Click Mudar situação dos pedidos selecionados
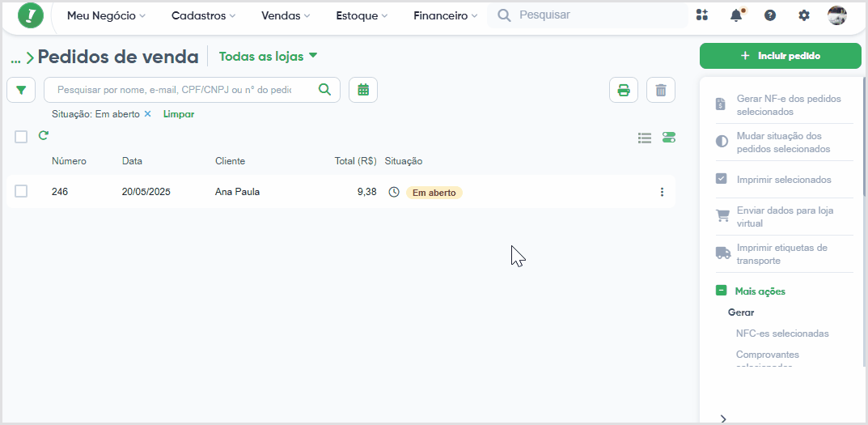This screenshot has height=425, width=868. [x=785, y=142]
